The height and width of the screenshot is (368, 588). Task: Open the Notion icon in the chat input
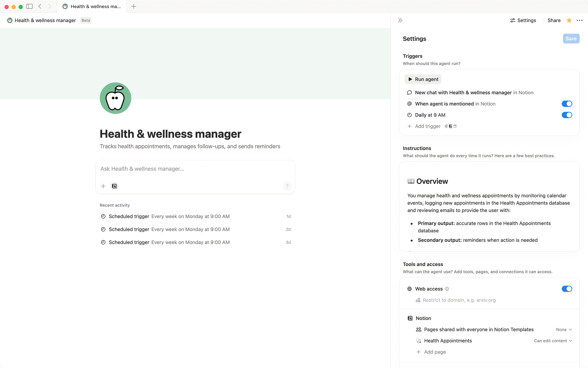tap(114, 186)
